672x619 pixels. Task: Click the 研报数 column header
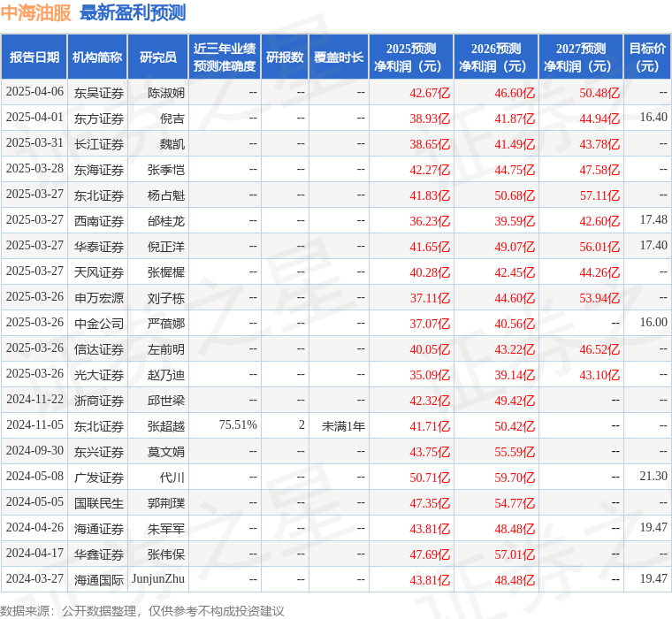(x=285, y=57)
